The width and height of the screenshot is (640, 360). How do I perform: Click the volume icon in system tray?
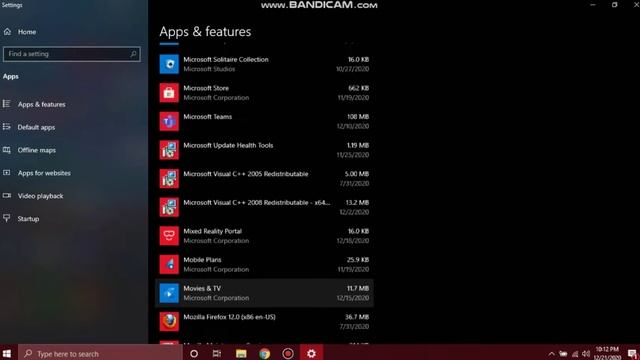tap(586, 354)
